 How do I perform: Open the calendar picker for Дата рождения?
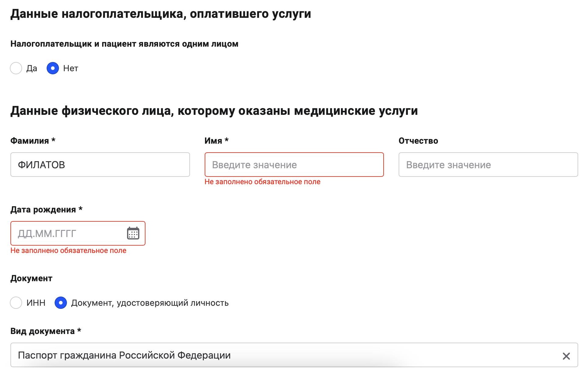pos(132,233)
